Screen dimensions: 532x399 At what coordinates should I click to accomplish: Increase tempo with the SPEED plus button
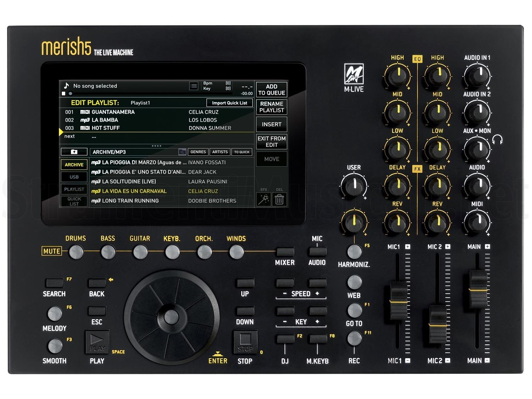(317, 283)
